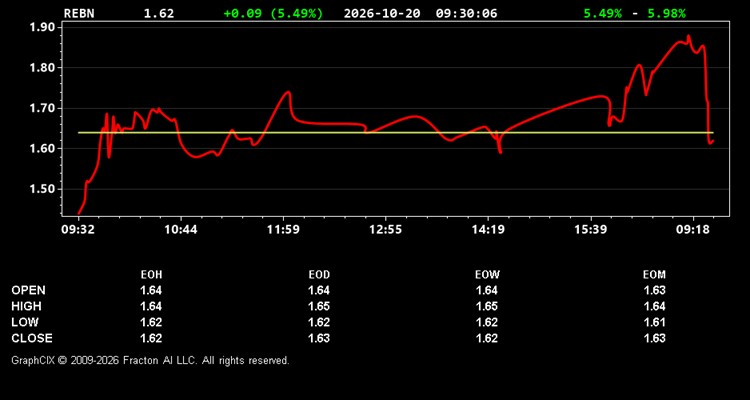Click the 1.90 price axis label

coord(44,27)
